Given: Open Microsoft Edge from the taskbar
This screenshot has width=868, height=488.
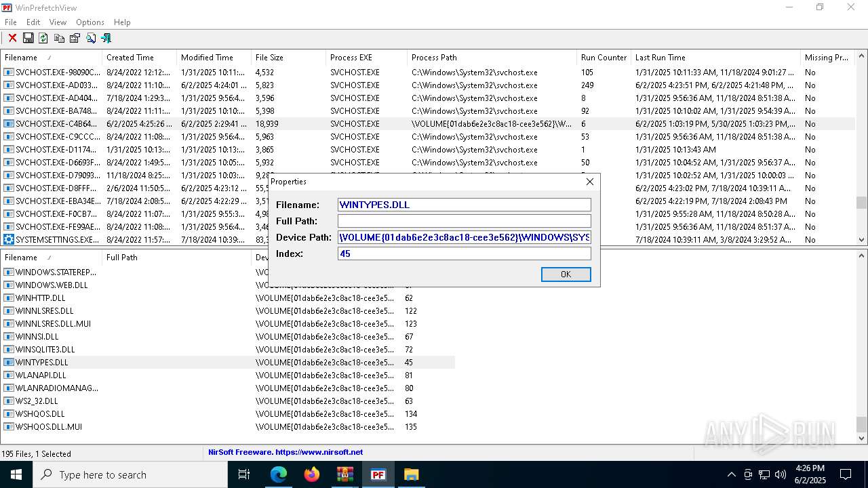Looking at the screenshot, I should [x=279, y=474].
